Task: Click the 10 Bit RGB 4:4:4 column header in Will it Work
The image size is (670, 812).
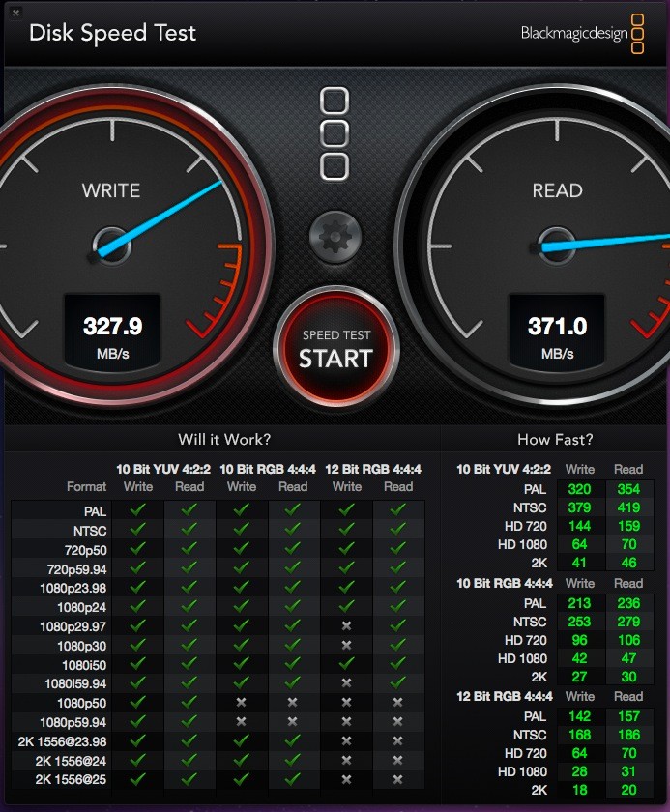Action: [268, 469]
